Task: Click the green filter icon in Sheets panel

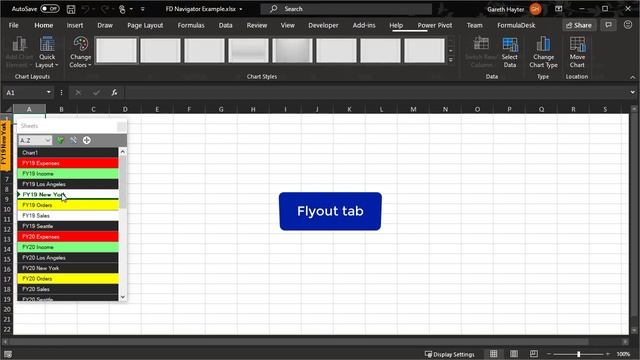Action: (60, 140)
